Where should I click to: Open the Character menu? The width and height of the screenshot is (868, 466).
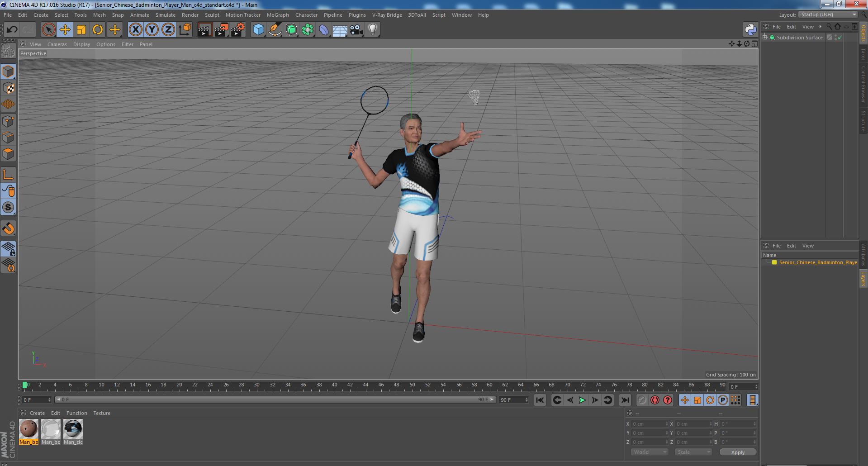point(306,15)
